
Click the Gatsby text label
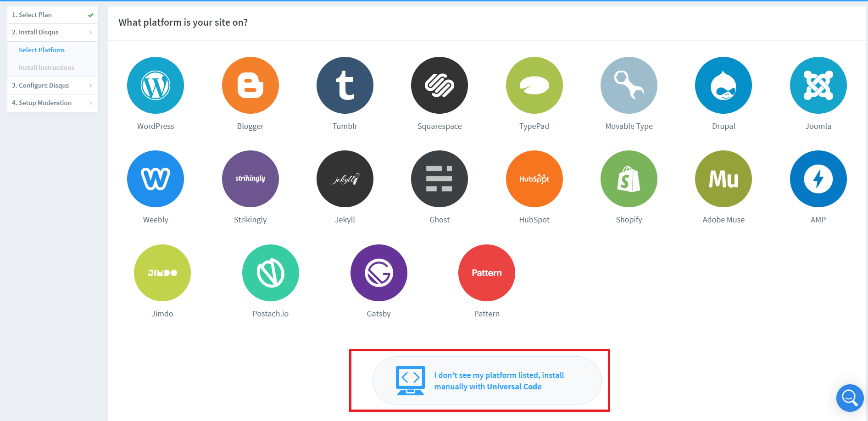click(x=379, y=314)
